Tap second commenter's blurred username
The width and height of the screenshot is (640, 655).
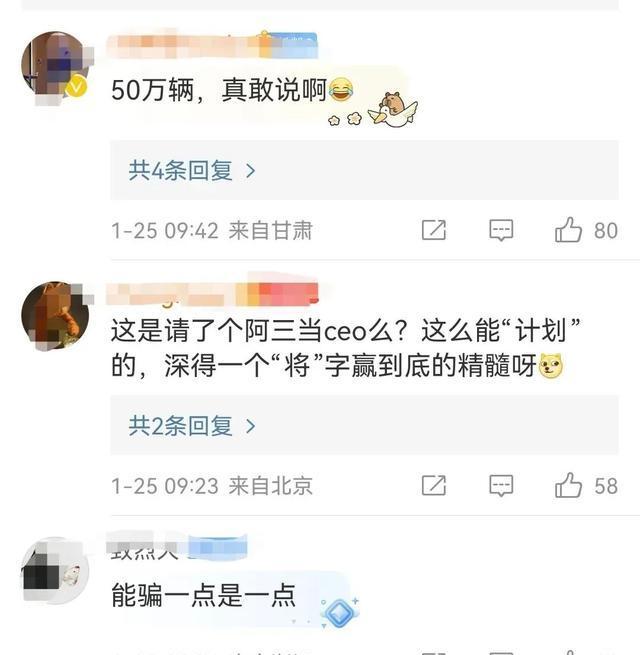coord(212,294)
